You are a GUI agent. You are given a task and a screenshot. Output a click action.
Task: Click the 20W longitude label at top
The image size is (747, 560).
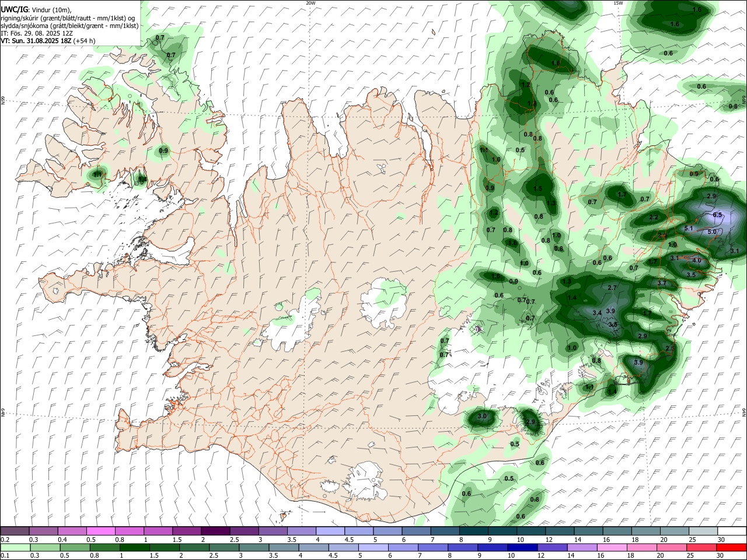[x=310, y=3]
